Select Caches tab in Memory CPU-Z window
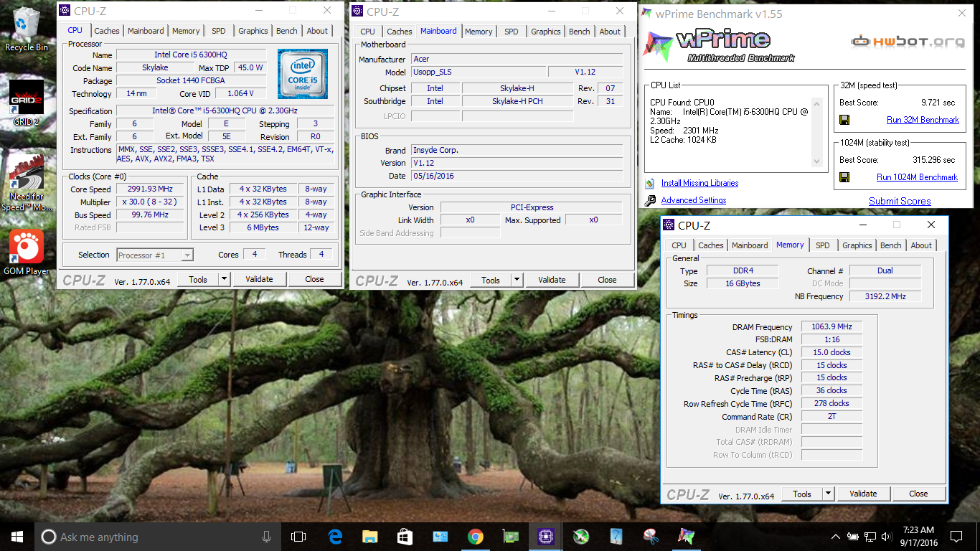Screen dimensions: 980x551 click(x=711, y=245)
